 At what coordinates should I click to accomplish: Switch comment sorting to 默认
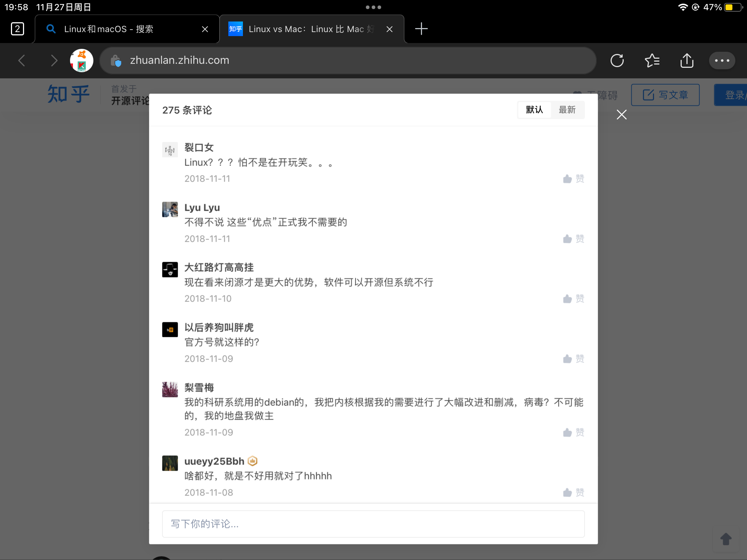coord(534,110)
